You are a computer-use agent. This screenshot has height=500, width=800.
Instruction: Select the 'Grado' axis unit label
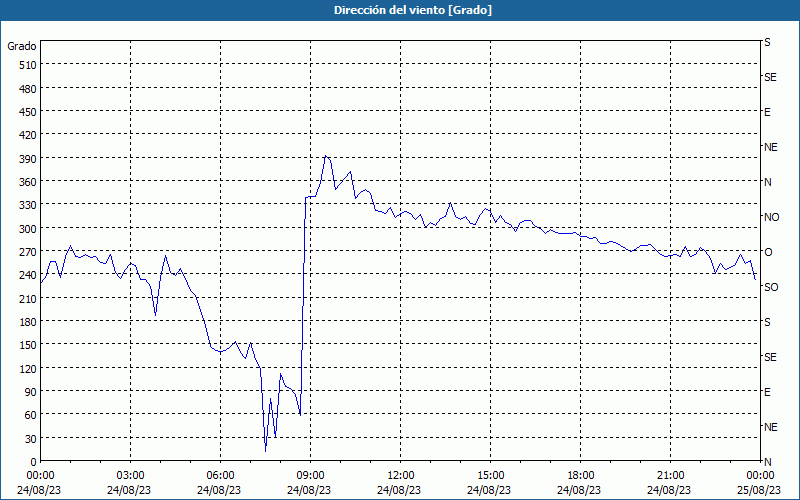(x=22, y=46)
